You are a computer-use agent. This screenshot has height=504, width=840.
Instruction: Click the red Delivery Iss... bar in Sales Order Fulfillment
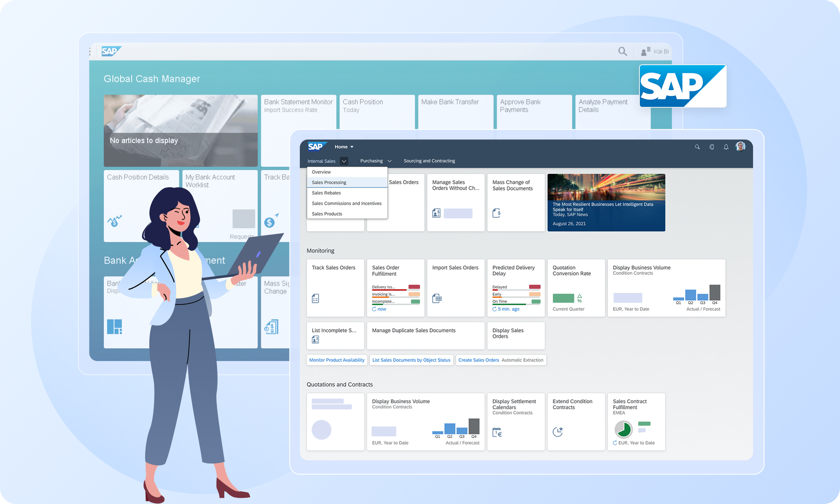pos(414,287)
